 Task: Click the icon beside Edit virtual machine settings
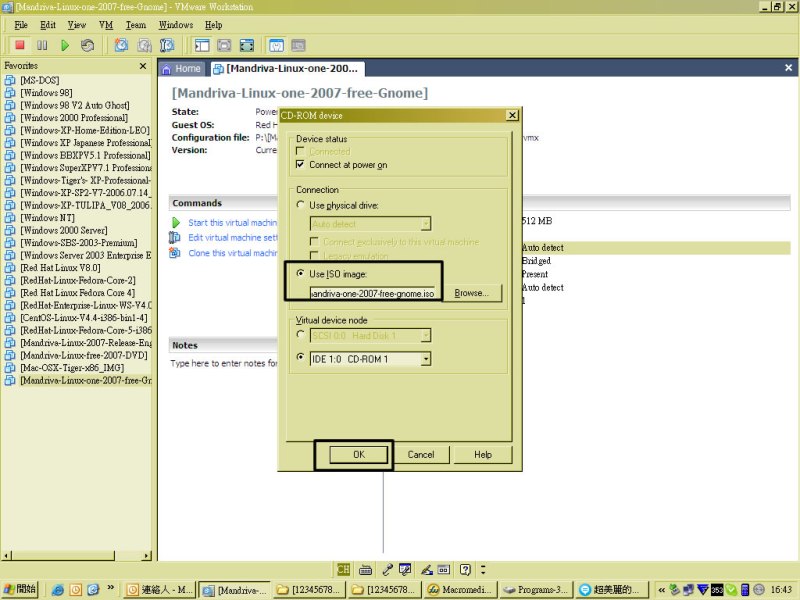click(175, 237)
